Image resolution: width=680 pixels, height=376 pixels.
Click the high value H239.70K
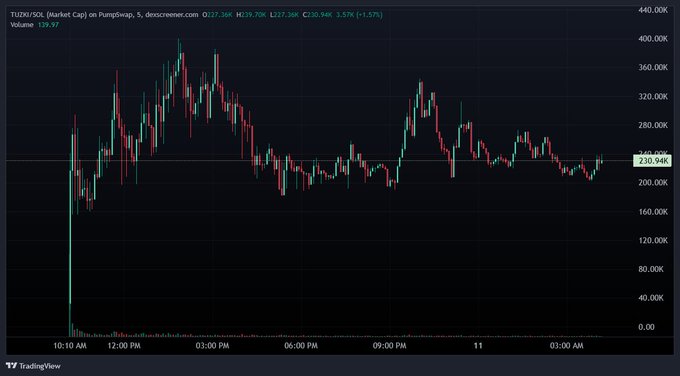[x=251, y=15]
